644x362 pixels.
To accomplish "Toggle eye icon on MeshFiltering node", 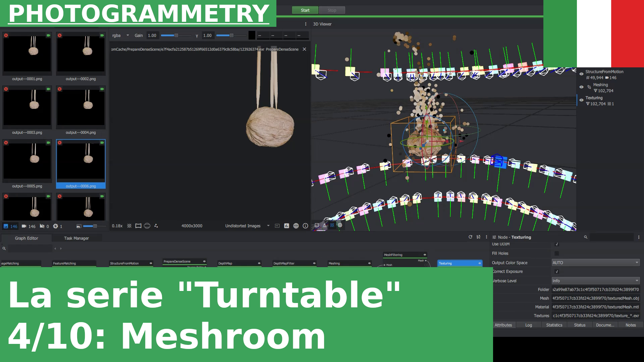I will [425, 255].
